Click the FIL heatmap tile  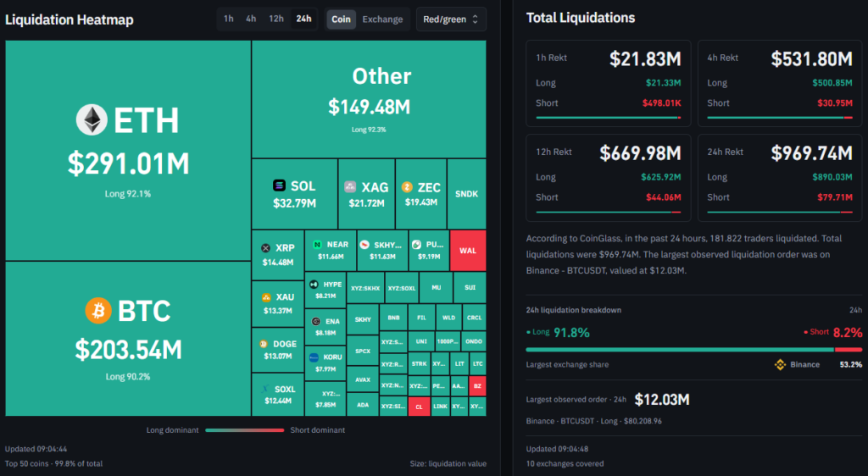[x=421, y=318]
